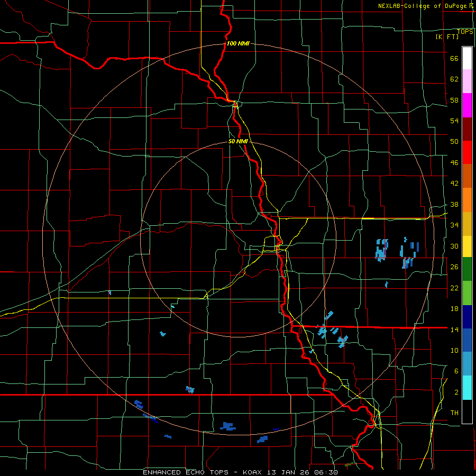
Task: Click the K FT units label
Action: pyautogui.click(x=447, y=36)
